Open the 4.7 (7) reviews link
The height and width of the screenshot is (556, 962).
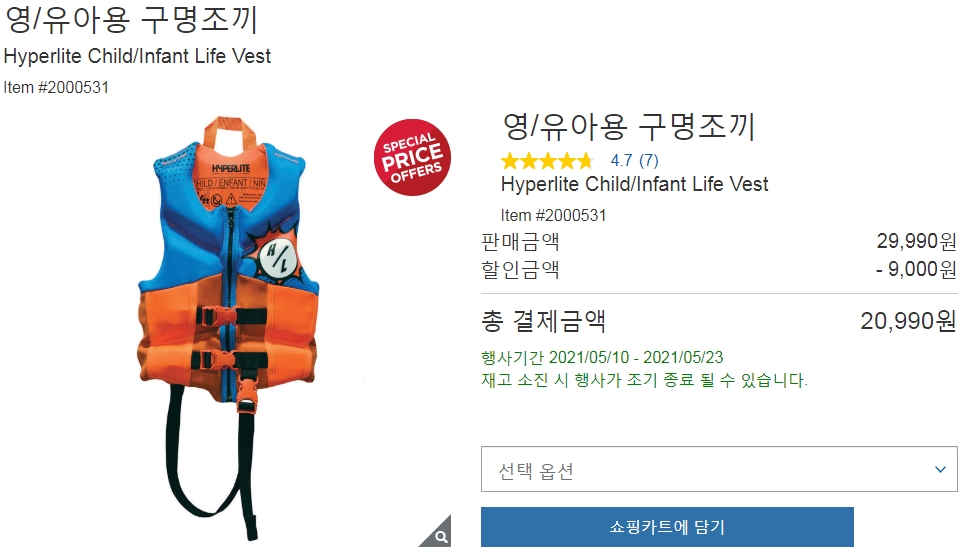[x=634, y=161]
